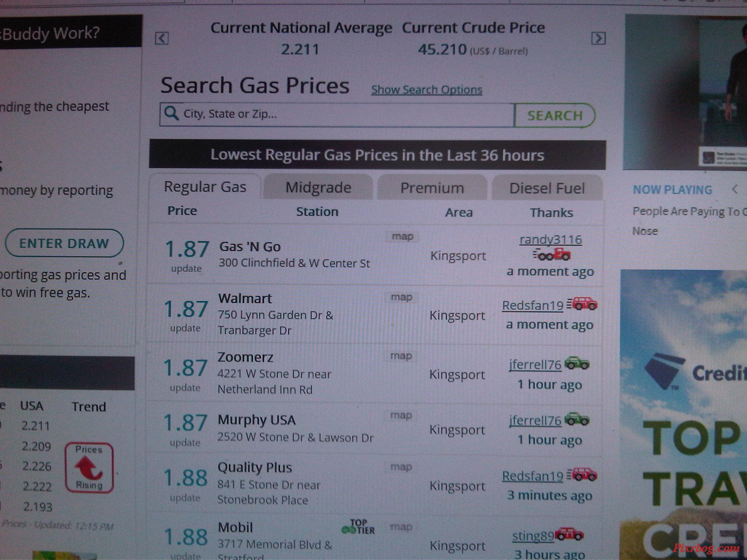Update the Gas 'N Go price

[x=186, y=269]
